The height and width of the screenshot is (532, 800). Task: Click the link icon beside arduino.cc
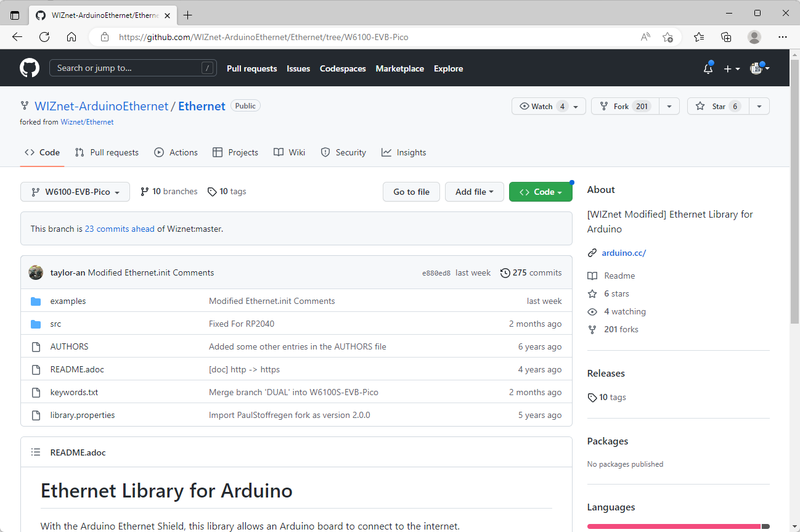pos(592,253)
